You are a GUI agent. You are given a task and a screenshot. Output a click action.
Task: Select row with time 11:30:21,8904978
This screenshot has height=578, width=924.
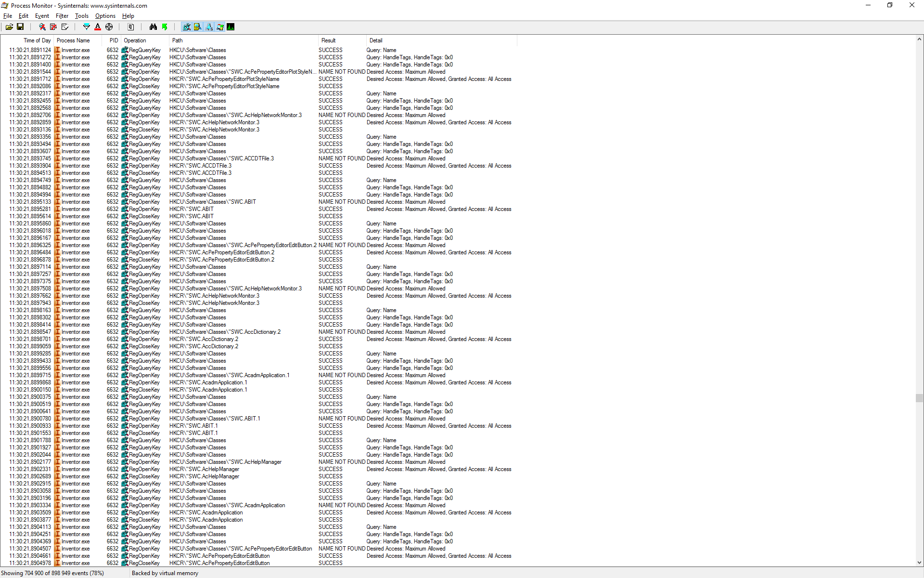point(259,563)
